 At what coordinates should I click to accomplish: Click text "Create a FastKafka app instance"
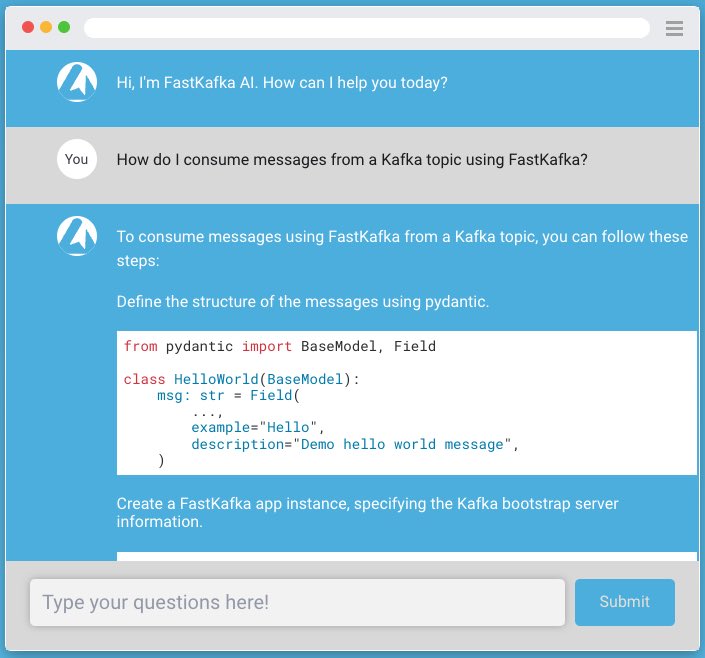pyautogui.click(x=232, y=503)
